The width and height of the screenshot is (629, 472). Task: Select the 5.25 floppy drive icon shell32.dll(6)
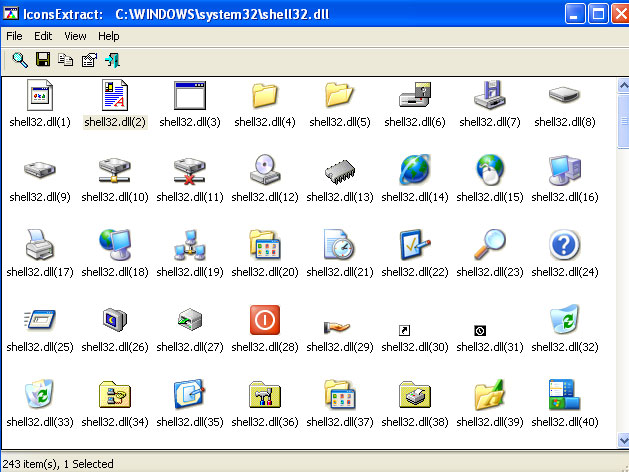pyautogui.click(x=415, y=95)
